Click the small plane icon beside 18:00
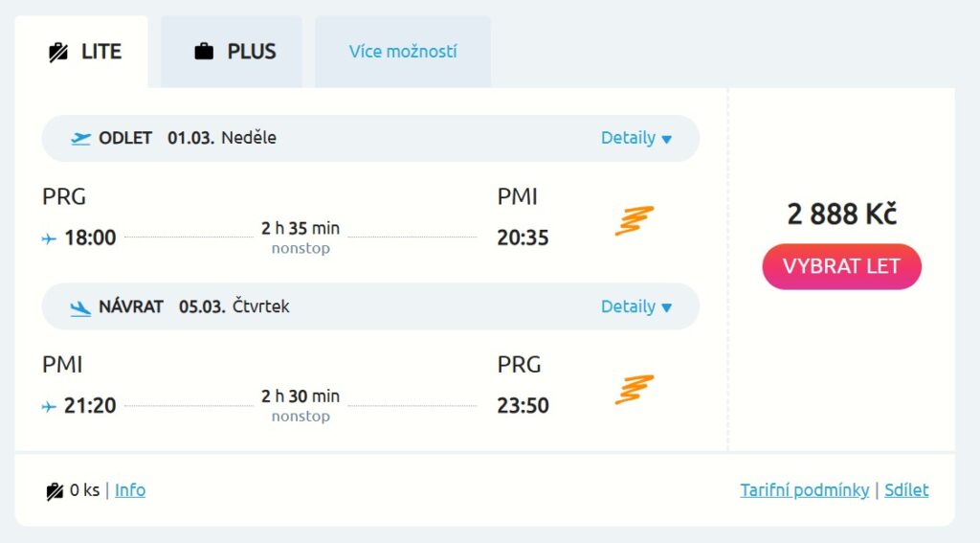The image size is (980, 543). click(x=49, y=238)
